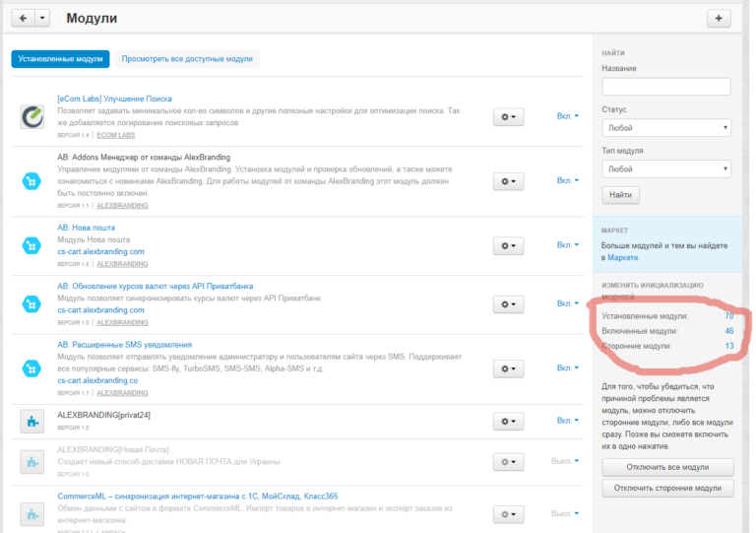Select ALEXBRANDING[privat24] module title text
The width and height of the screenshot is (756, 533).
click(x=103, y=415)
